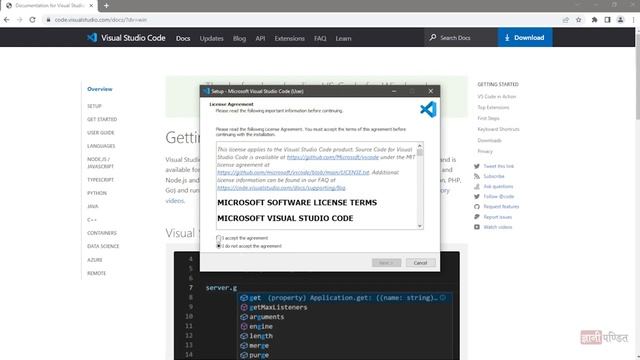Expand the USER GUIDE sidebar section
This screenshot has width=640, height=360.
click(101, 133)
